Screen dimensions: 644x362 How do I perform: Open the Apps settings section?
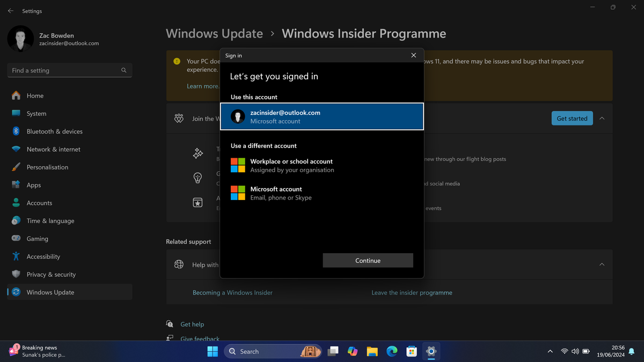(x=70, y=185)
